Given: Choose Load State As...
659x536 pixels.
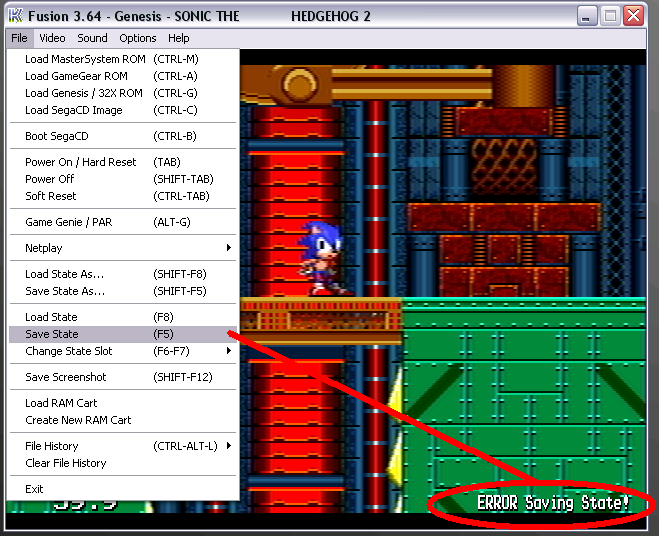Looking at the screenshot, I should (123, 274).
